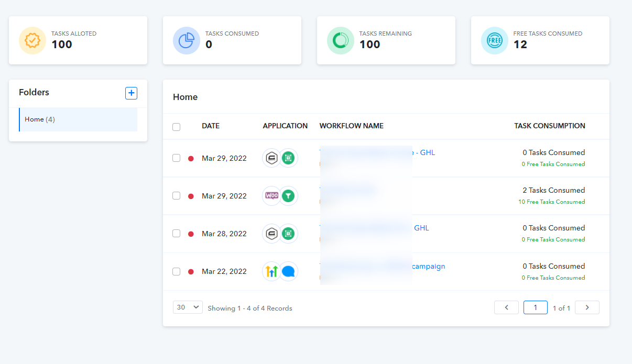Click the page number input field
632x364 pixels.
coord(536,307)
